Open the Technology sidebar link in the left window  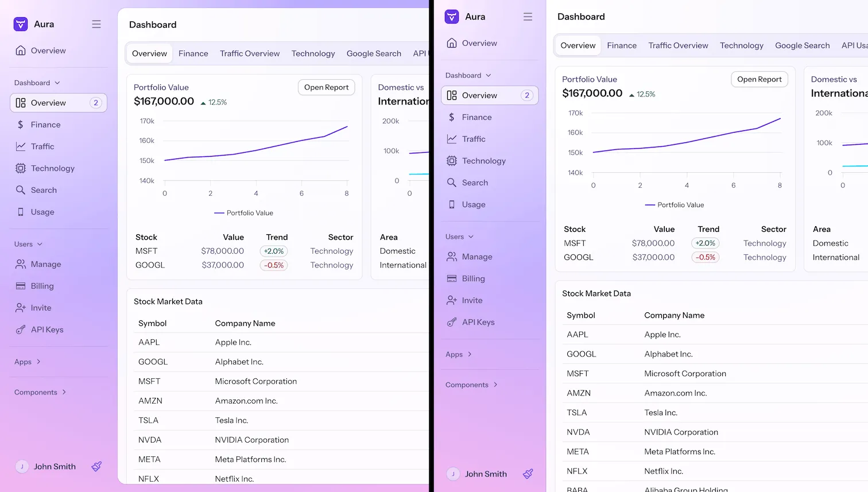click(59, 168)
